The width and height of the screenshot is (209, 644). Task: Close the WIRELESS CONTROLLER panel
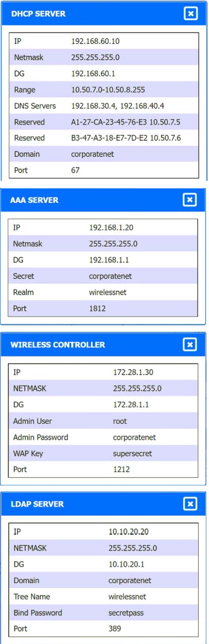190,344
